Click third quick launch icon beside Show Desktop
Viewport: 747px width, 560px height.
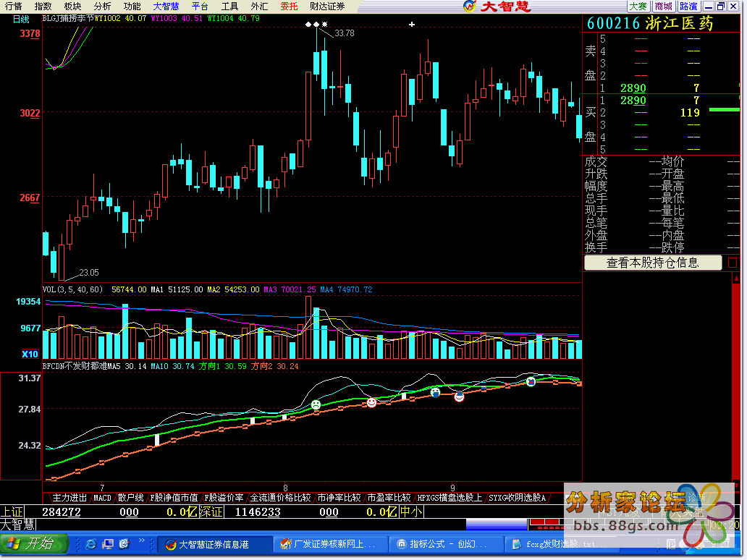click(124, 544)
